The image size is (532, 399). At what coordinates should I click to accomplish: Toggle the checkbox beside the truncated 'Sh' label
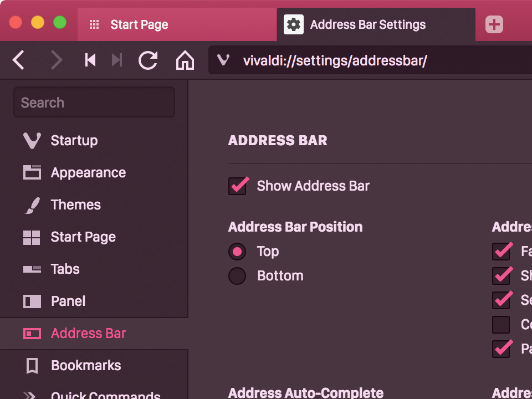click(x=501, y=276)
